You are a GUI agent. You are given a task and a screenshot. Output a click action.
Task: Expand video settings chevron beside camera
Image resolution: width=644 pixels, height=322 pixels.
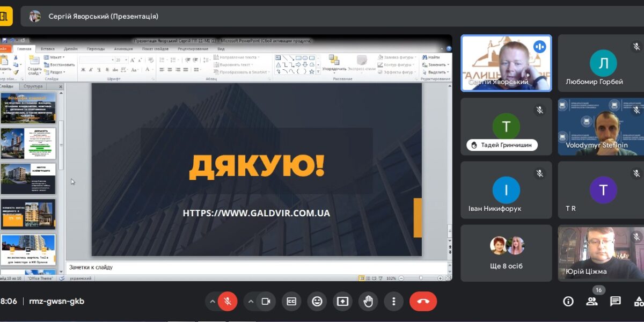[x=251, y=302]
